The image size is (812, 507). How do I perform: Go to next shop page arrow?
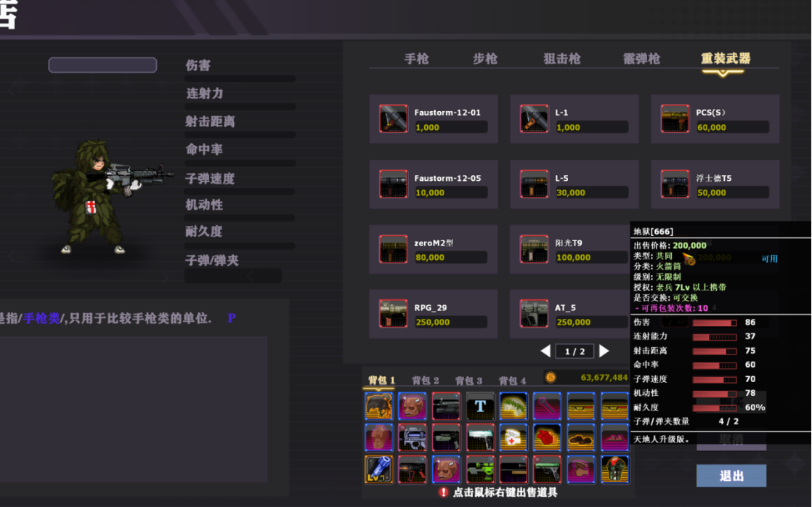pos(604,352)
